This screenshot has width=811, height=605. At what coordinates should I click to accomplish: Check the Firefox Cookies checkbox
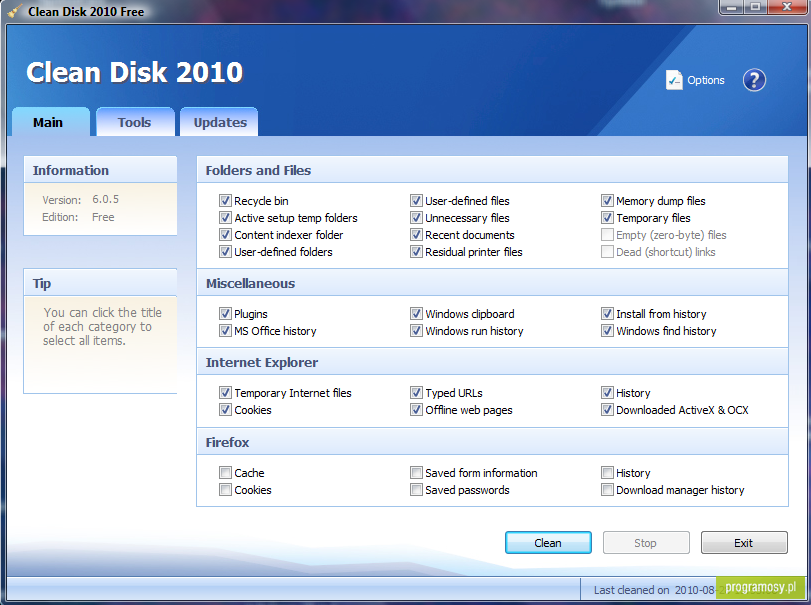coord(225,490)
